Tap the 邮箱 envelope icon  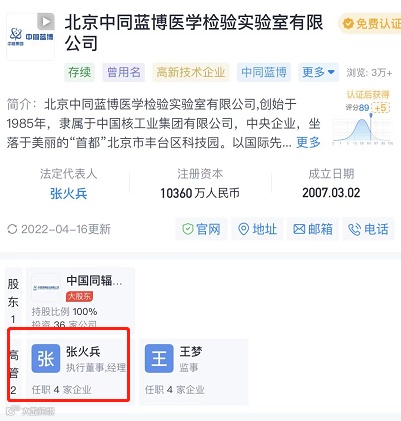coord(299,229)
